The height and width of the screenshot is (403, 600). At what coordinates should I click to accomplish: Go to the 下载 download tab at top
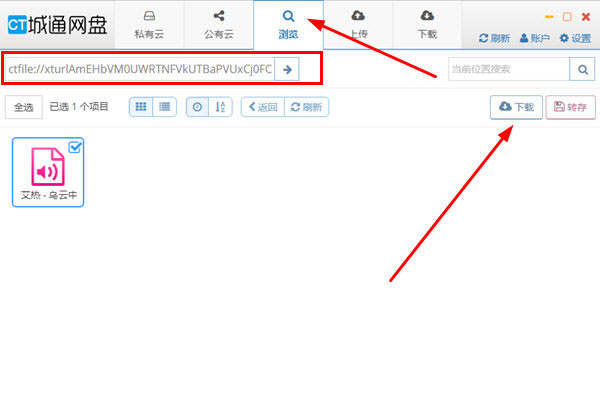coord(427,25)
